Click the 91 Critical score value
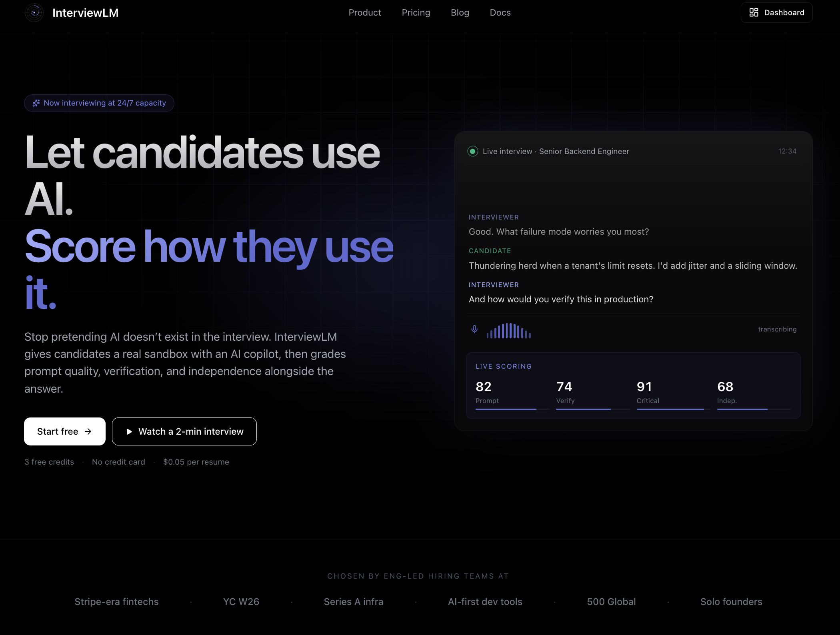The image size is (840, 635). (644, 387)
